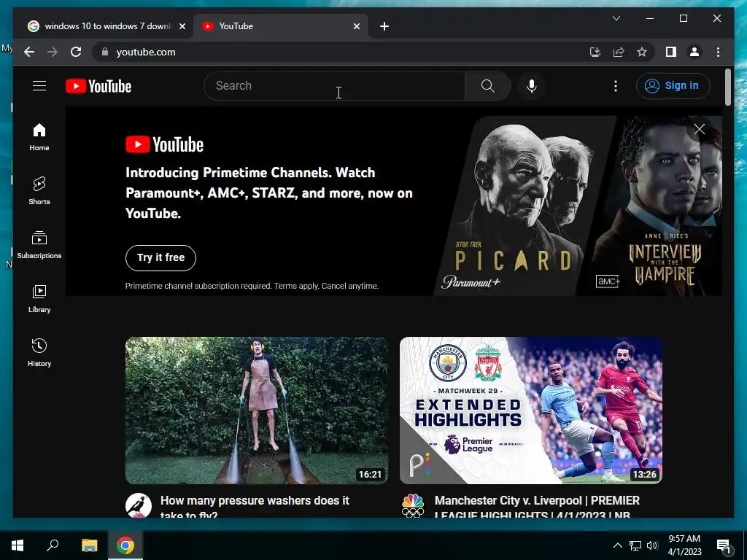The image size is (747, 560).
Task: Click Interview with the Vampire banner image
Action: point(655,206)
